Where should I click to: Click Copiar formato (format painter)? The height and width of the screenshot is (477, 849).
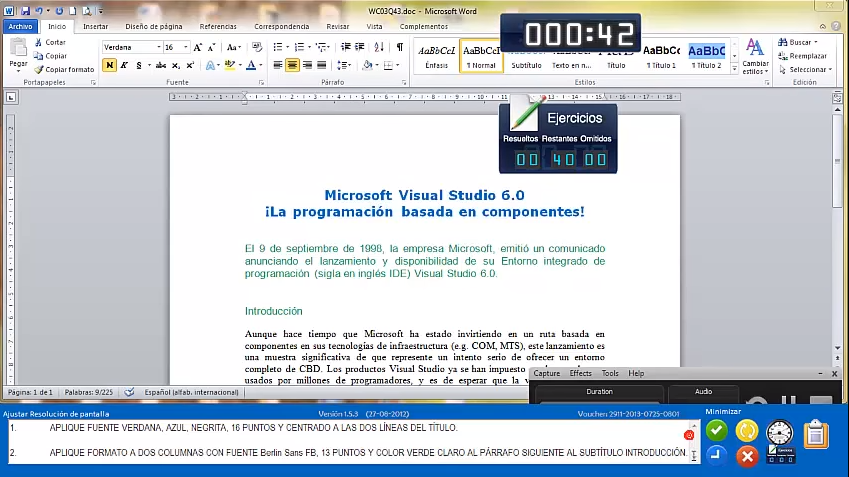coord(64,69)
